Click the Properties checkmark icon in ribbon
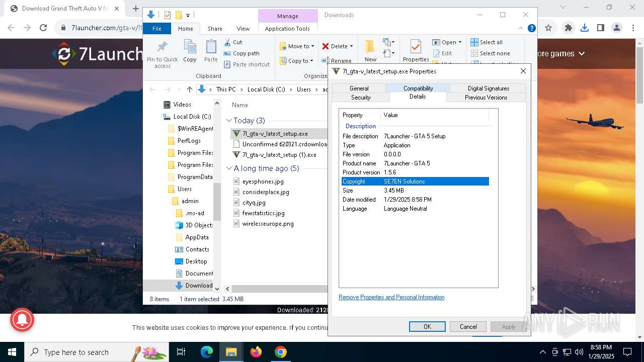644x362 pixels. [416, 47]
